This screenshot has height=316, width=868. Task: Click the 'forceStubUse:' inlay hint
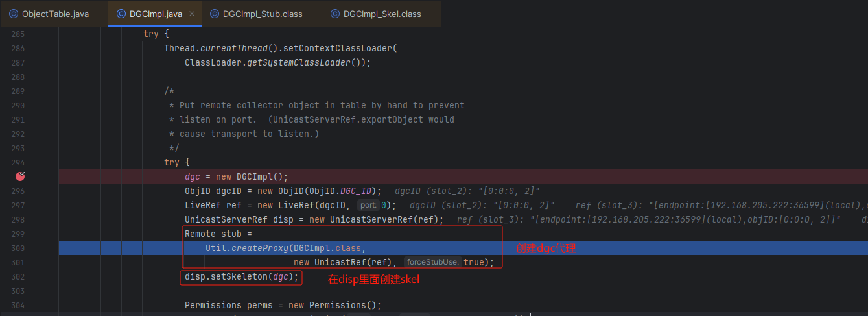coord(432,262)
